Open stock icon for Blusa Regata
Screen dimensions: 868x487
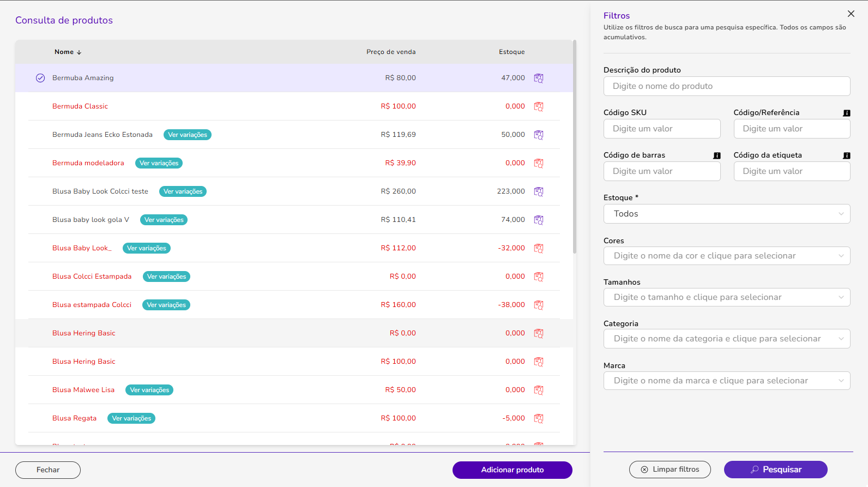click(x=539, y=418)
